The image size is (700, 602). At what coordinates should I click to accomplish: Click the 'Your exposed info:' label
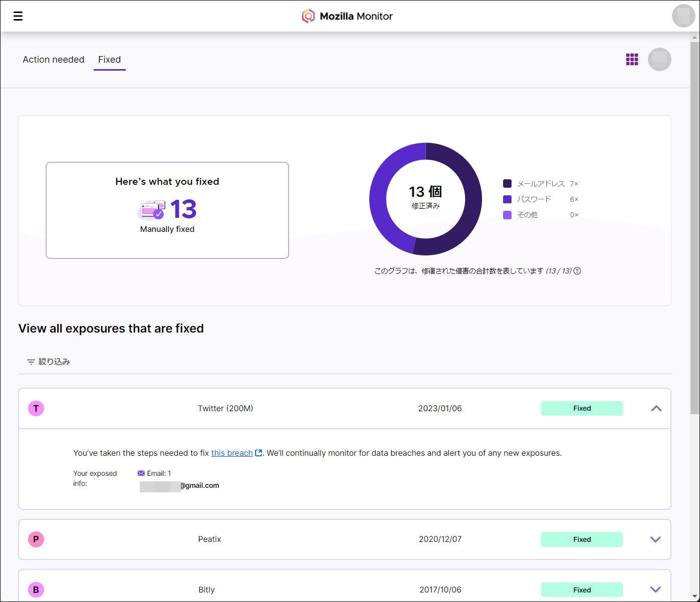coord(95,478)
